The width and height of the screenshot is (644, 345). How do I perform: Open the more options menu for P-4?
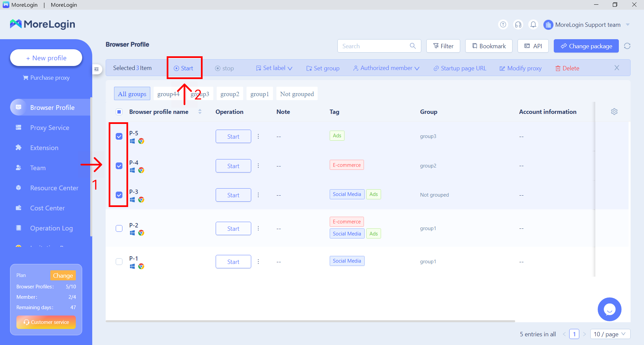click(258, 166)
